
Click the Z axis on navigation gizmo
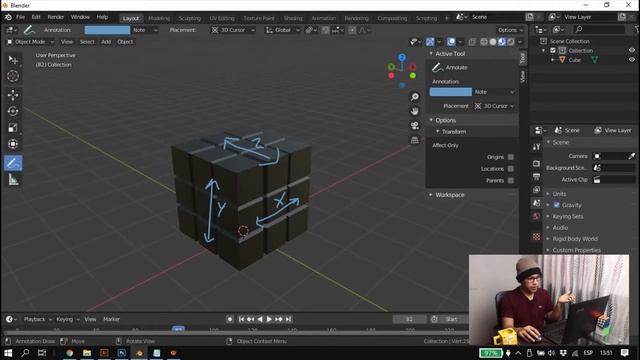click(402, 57)
